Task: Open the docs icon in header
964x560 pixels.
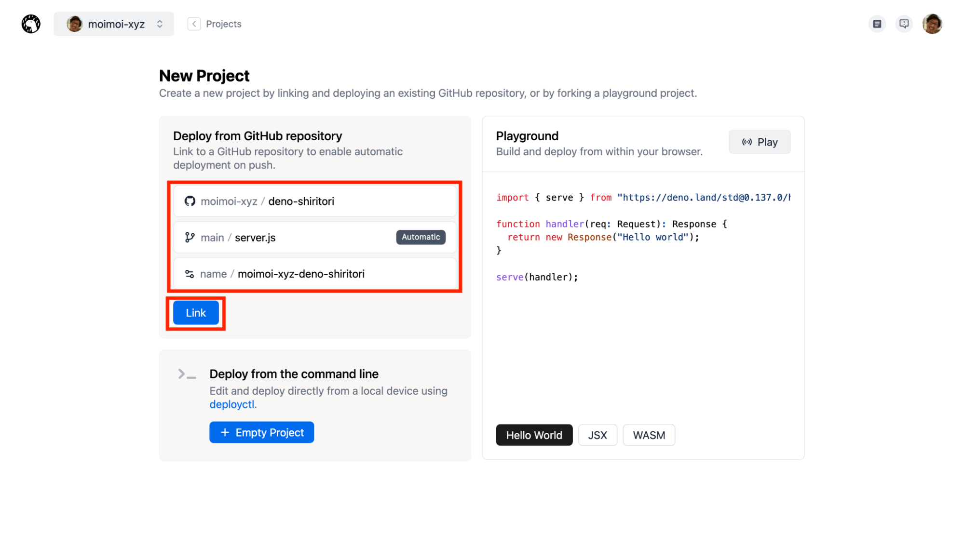Action: click(x=877, y=24)
